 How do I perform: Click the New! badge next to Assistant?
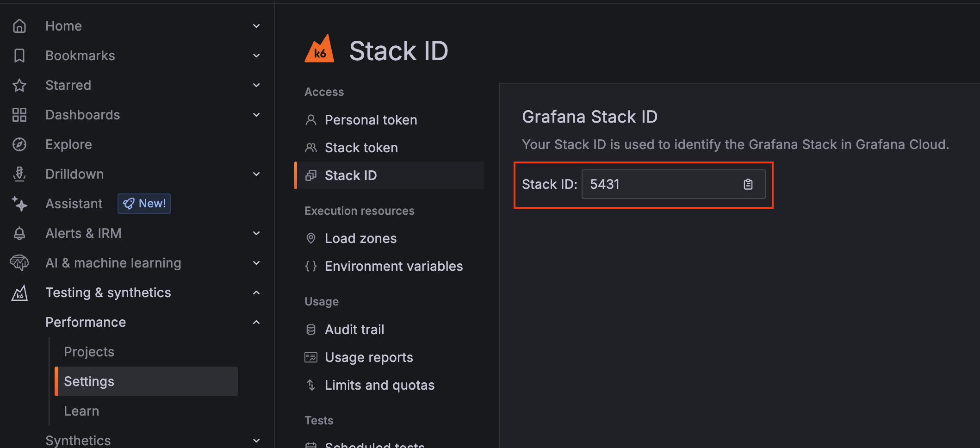click(144, 203)
